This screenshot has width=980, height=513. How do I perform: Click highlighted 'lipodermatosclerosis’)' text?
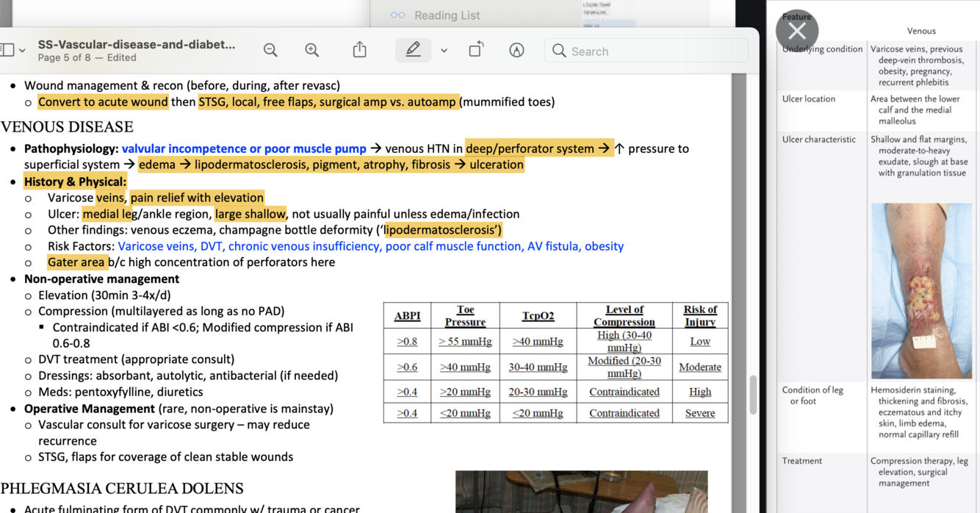pos(443,230)
